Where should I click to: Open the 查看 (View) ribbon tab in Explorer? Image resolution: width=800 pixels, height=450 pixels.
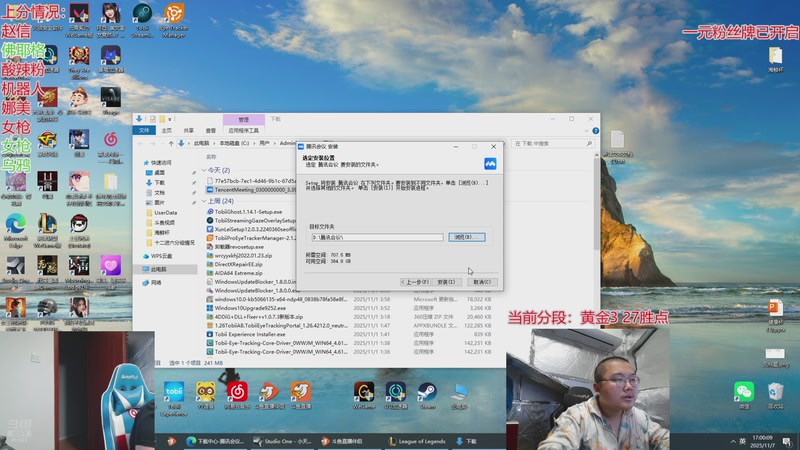click(x=210, y=131)
